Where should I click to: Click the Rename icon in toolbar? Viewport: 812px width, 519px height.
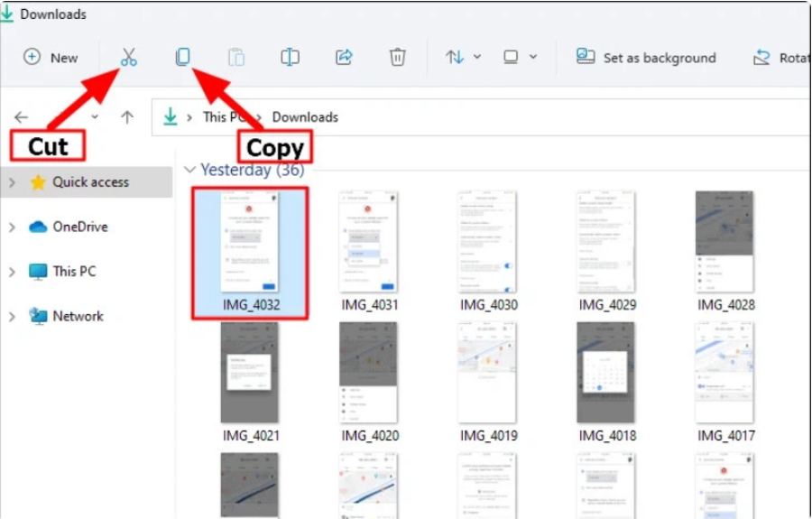(x=290, y=57)
